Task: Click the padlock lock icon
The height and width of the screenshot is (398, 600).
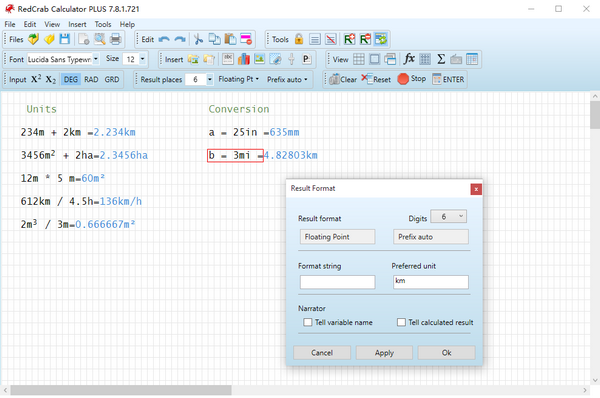Action: tap(299, 39)
